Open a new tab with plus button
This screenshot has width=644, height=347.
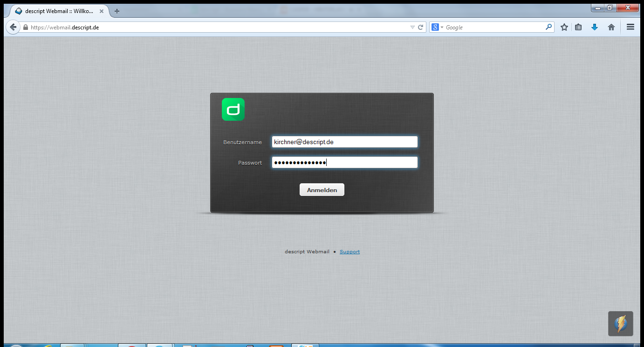(117, 11)
